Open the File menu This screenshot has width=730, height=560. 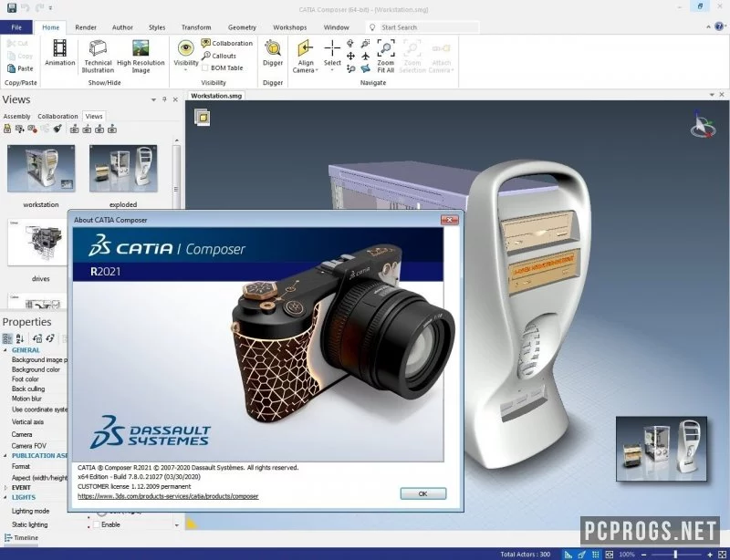pos(16,27)
